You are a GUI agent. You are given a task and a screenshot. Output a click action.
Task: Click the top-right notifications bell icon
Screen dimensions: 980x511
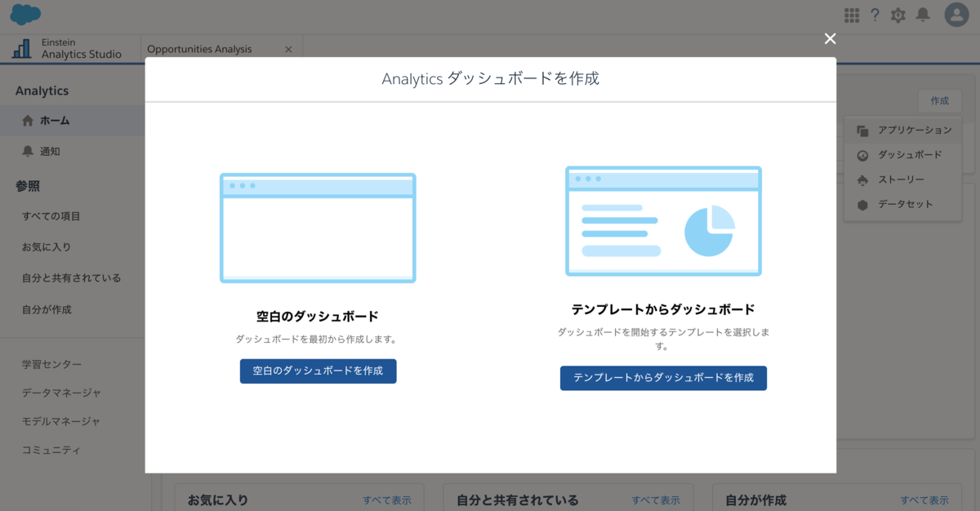(x=923, y=15)
